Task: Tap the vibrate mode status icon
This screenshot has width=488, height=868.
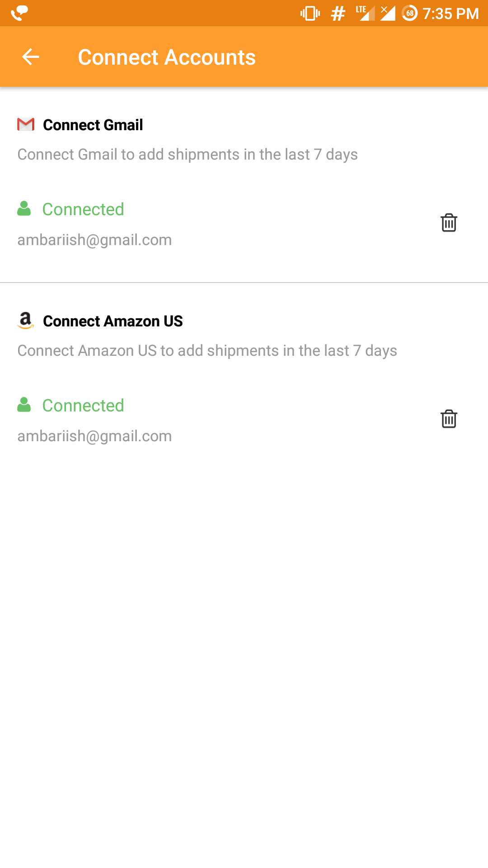Action: click(310, 13)
